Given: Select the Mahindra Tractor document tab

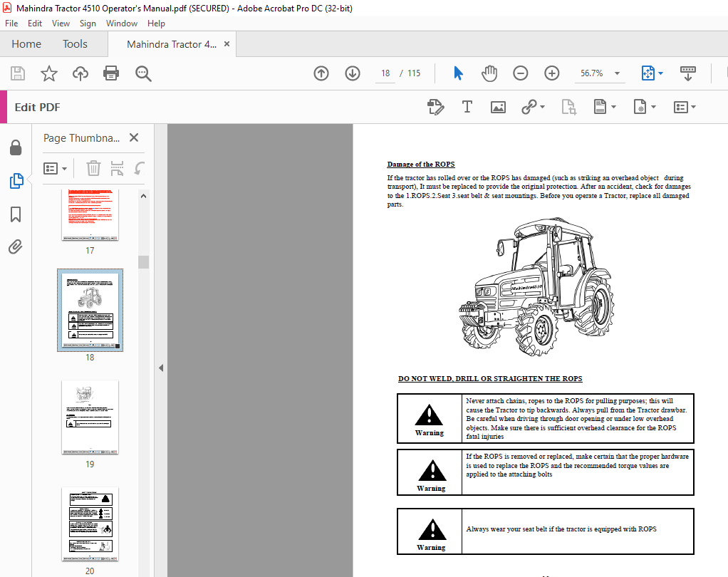Looking at the screenshot, I should [172, 44].
